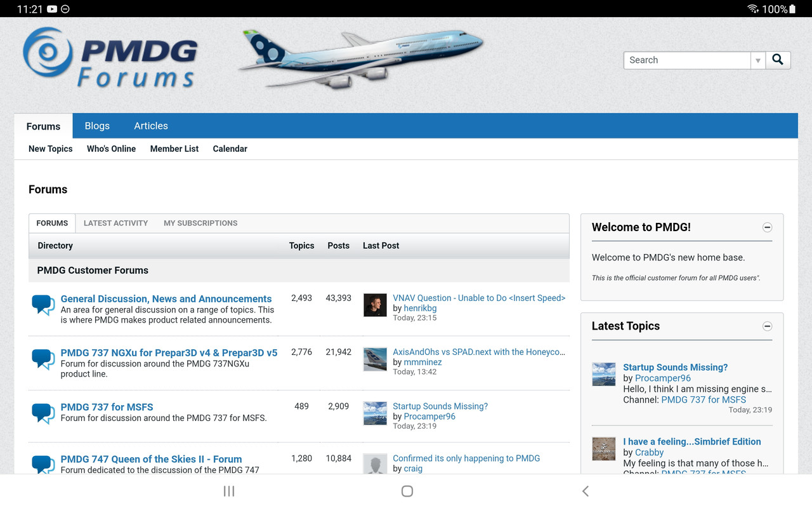This screenshot has width=812, height=508.
Task: Open PMDG 737 NGXu for Prepar3D forum
Action: point(169,353)
